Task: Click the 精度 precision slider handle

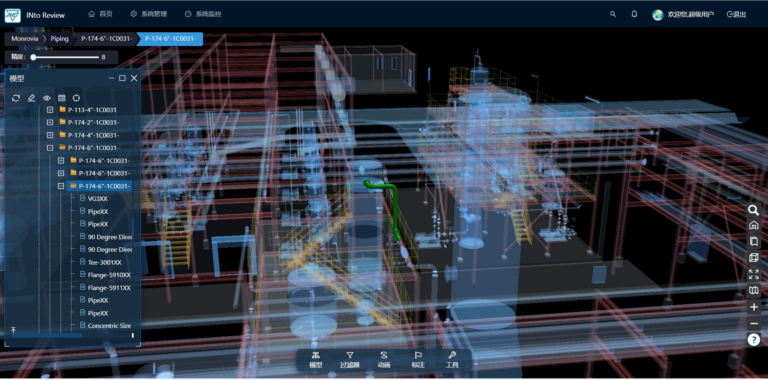Action: coord(33,57)
